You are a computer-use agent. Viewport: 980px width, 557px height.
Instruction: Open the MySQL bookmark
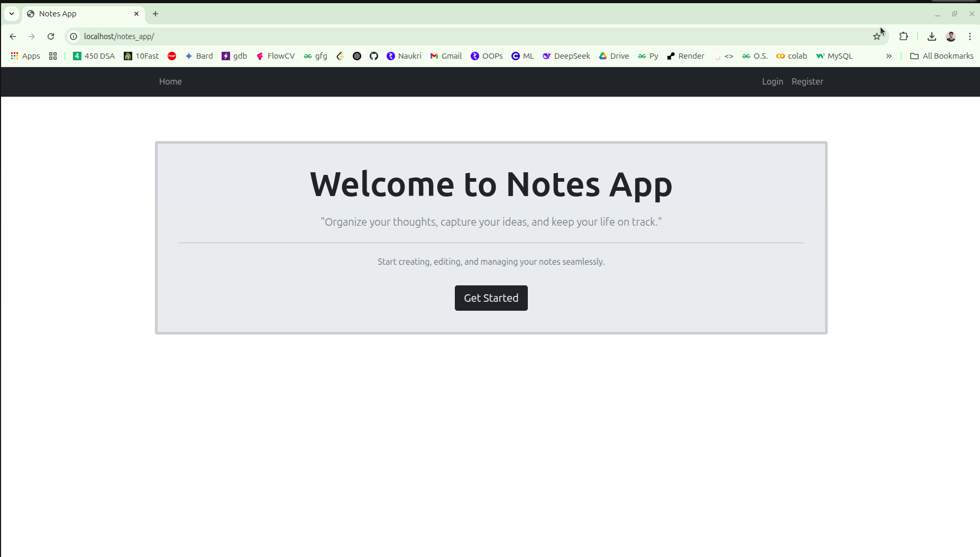click(x=835, y=56)
